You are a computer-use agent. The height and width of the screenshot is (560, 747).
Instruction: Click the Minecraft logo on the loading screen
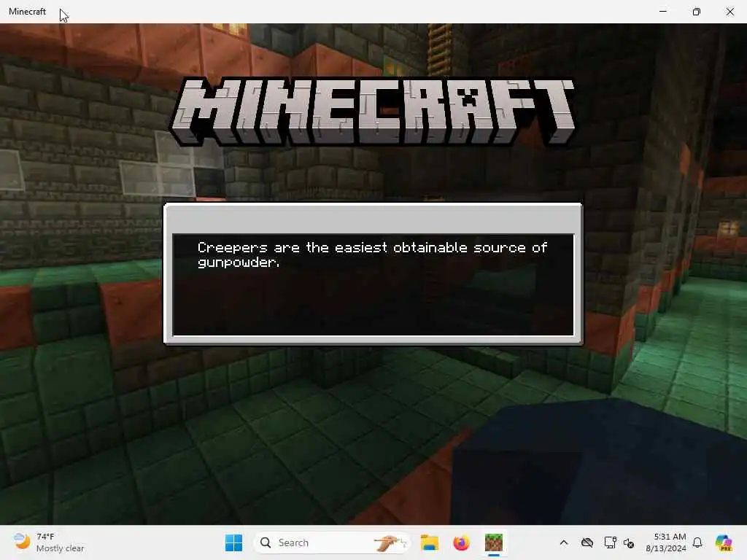(372, 112)
